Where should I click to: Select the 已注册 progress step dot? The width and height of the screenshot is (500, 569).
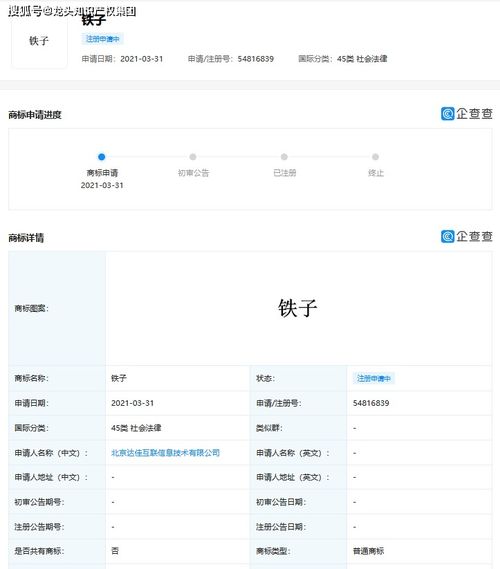click(x=284, y=157)
